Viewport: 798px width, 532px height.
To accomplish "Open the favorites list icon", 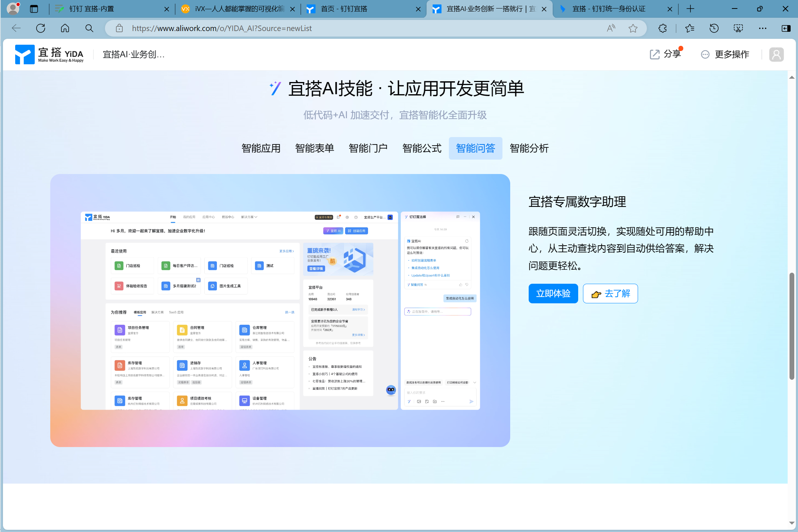I will tap(689, 28).
